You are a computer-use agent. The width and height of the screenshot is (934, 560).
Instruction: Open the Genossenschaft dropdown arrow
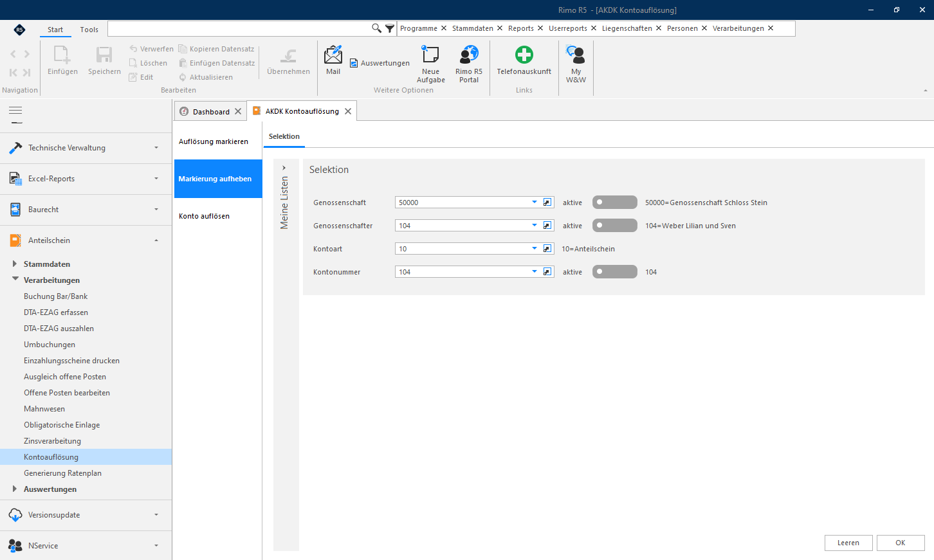[x=535, y=203]
